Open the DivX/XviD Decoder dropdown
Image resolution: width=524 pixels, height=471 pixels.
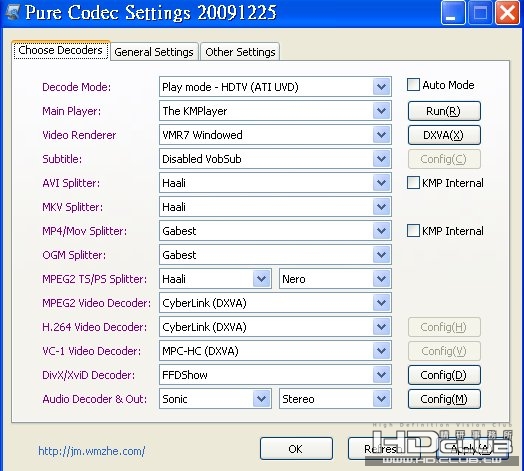click(381, 375)
